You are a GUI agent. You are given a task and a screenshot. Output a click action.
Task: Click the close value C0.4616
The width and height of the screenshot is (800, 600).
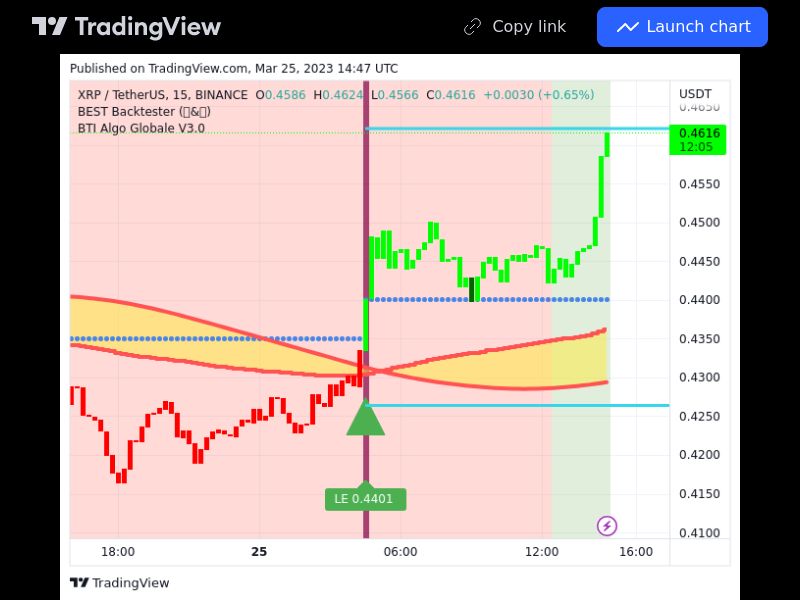pos(451,95)
